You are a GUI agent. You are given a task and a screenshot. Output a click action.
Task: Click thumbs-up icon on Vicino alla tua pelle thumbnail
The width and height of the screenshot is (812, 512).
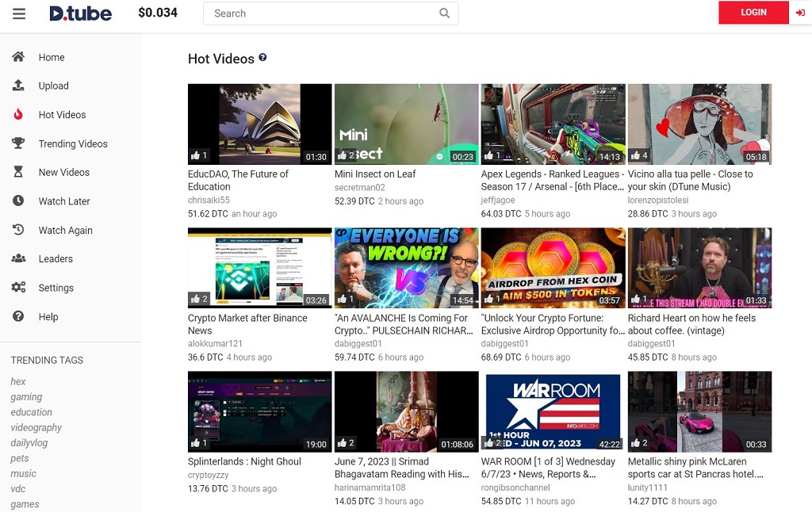pyautogui.click(x=635, y=155)
